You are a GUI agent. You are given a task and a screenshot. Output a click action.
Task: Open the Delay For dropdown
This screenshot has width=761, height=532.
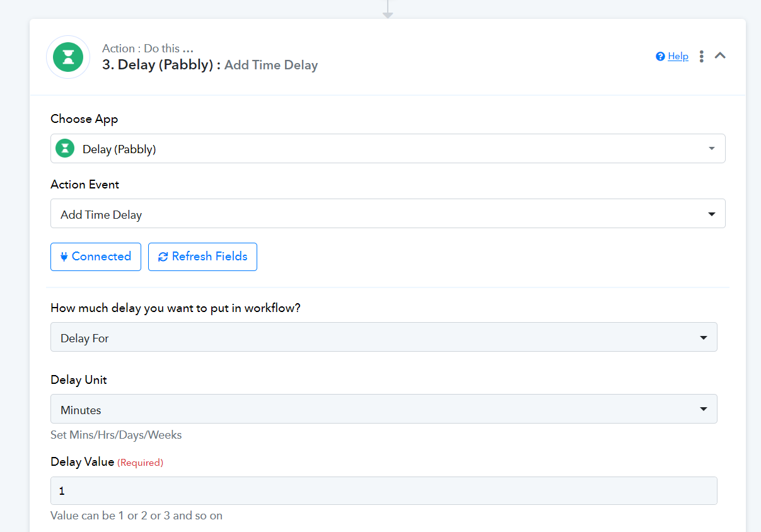[383, 337]
